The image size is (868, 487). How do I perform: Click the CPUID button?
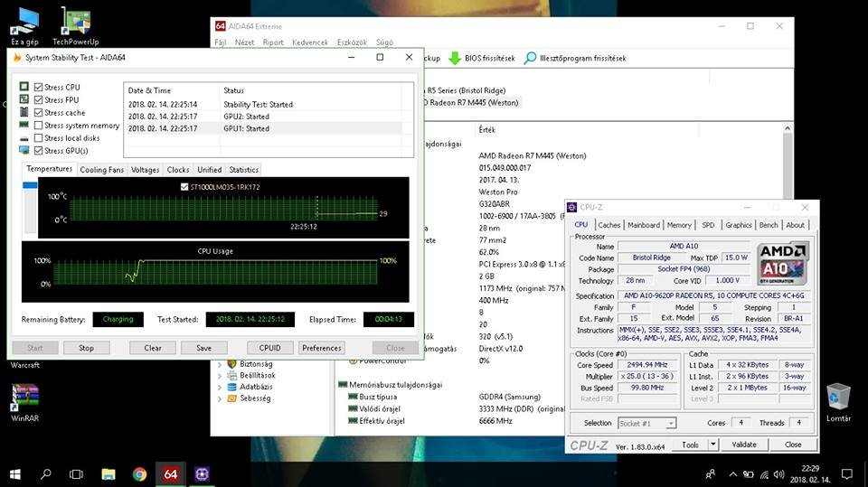[269, 348]
